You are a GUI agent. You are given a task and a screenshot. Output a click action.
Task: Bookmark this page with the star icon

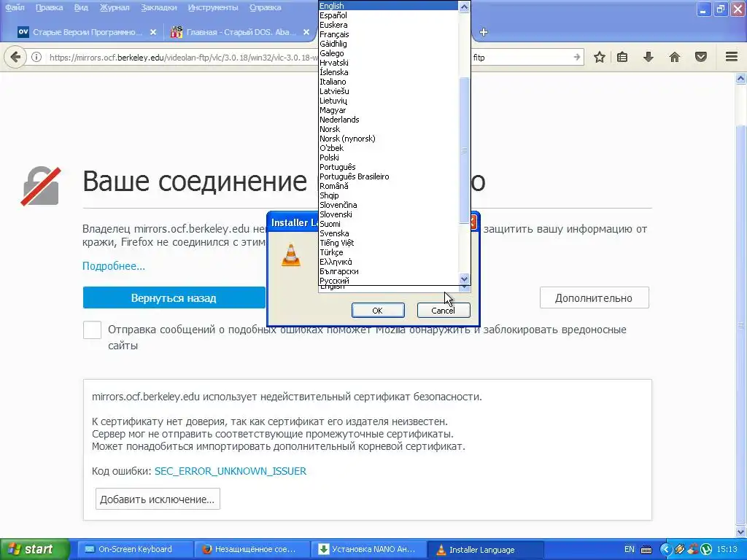pyautogui.click(x=600, y=58)
